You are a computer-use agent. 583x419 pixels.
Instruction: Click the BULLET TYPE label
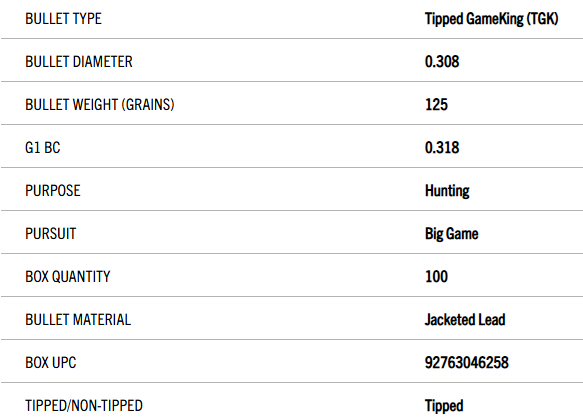63,19
